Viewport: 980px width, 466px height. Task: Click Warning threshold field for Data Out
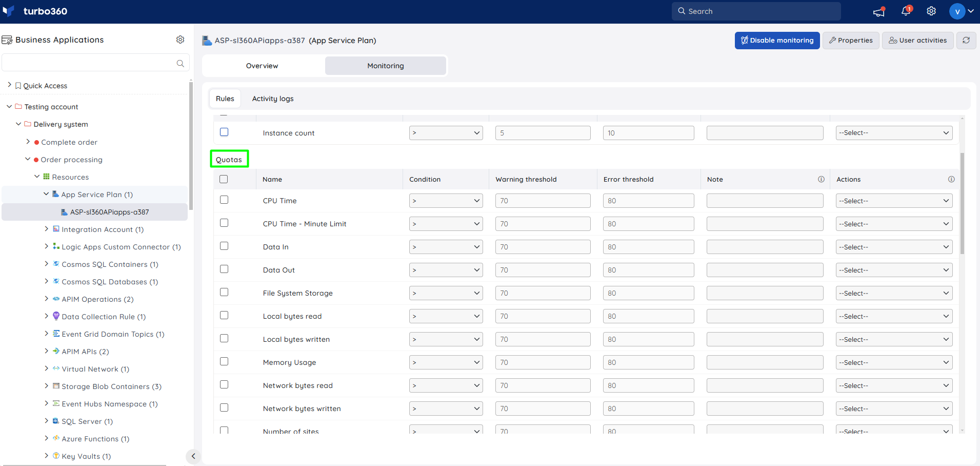tap(543, 270)
